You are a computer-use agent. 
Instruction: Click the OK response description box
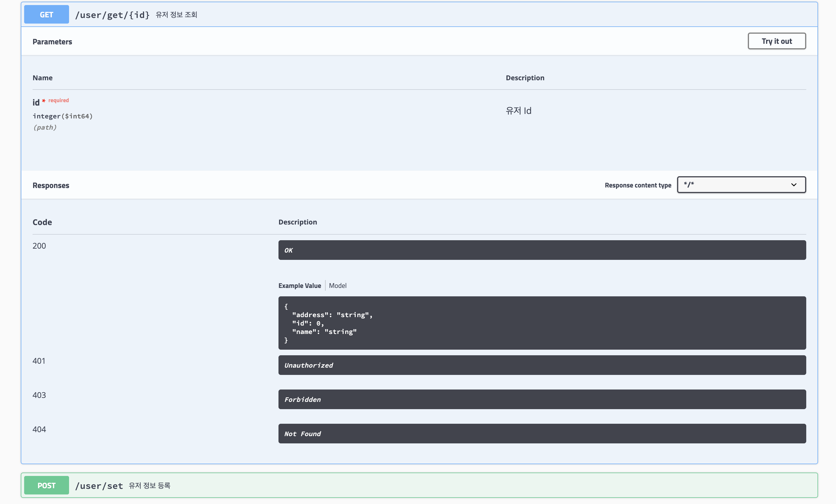542,250
